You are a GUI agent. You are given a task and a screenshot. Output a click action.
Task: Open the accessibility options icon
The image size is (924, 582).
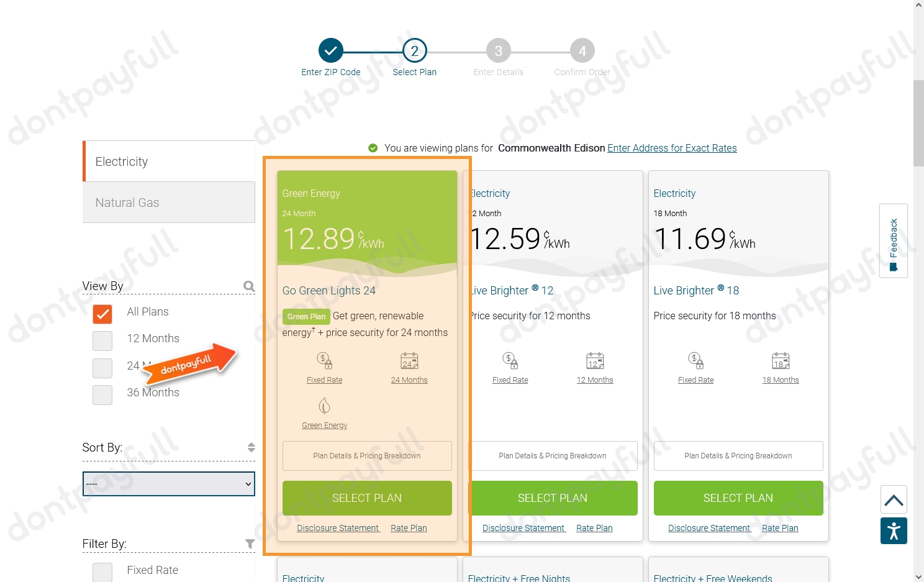pyautogui.click(x=894, y=531)
